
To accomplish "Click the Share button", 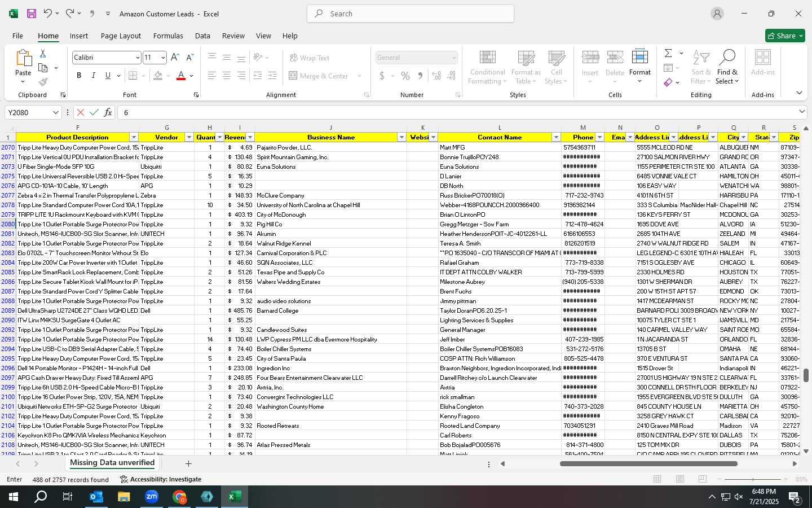I will (785, 36).
